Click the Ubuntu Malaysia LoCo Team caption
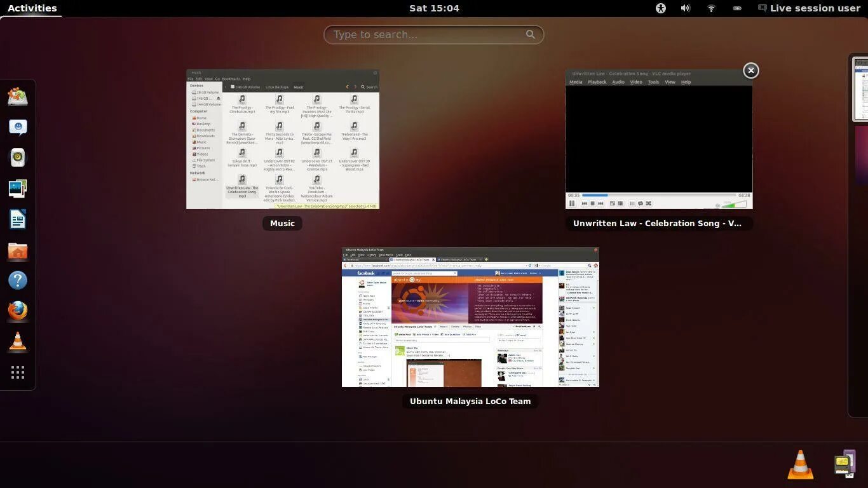This screenshot has height=488, width=868. pos(470,401)
